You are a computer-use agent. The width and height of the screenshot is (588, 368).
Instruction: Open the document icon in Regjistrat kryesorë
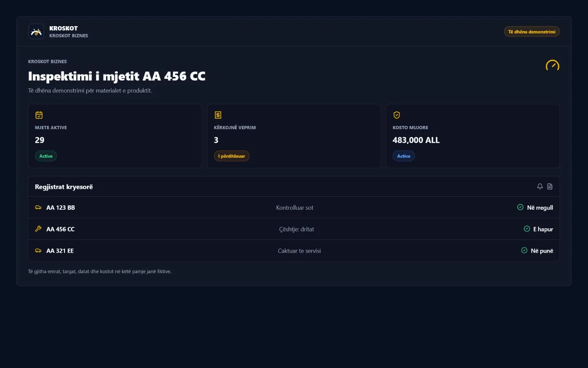click(550, 186)
